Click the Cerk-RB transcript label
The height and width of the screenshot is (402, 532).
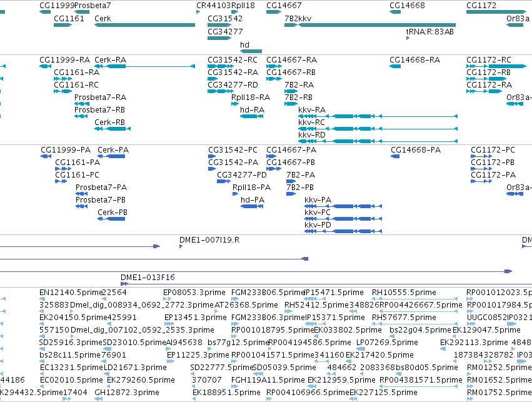tap(109, 122)
